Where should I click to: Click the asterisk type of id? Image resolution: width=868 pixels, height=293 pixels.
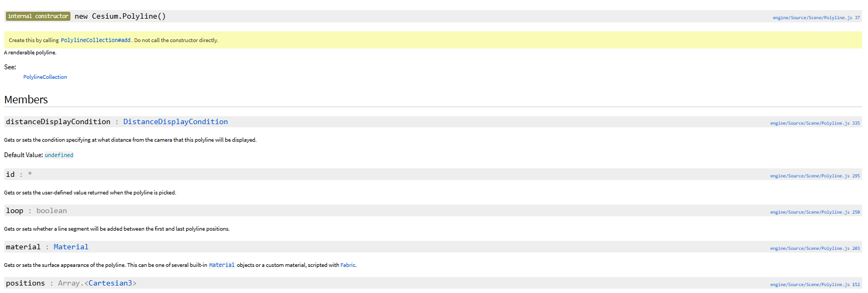(30, 175)
